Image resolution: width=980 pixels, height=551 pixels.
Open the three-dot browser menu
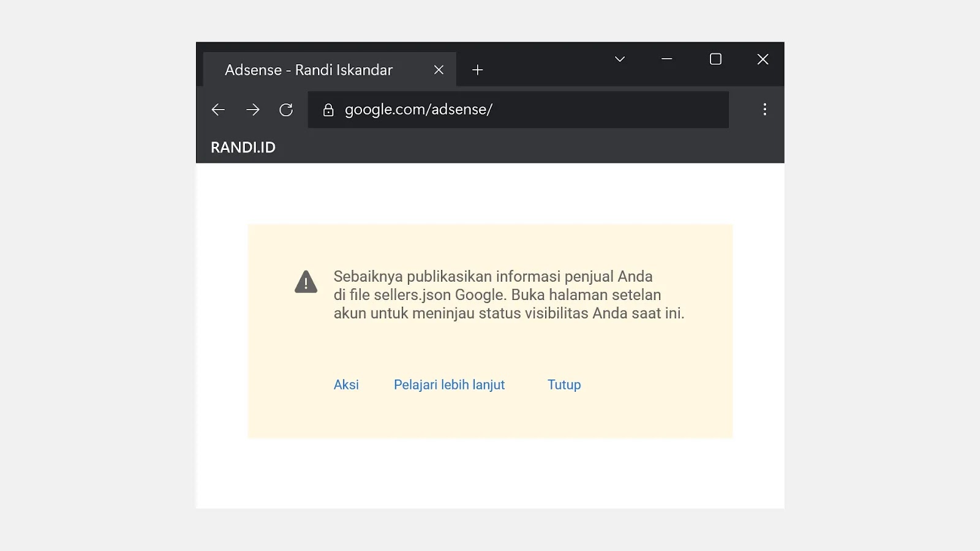coord(764,109)
